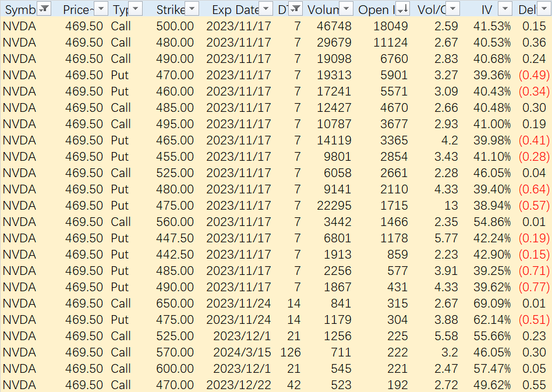This screenshot has width=552, height=392.
Task: Select the strike cell 495.00
Action: 175,124
